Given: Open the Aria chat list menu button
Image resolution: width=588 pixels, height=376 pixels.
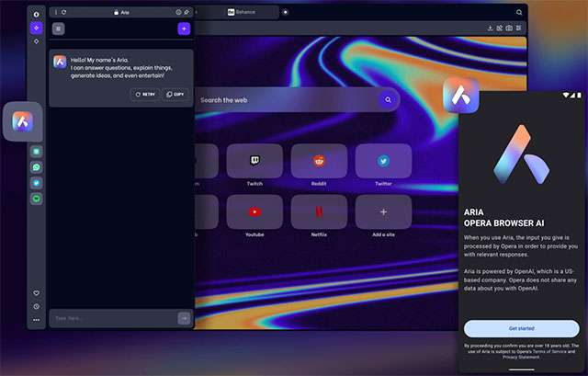Looking at the screenshot, I should point(58,28).
